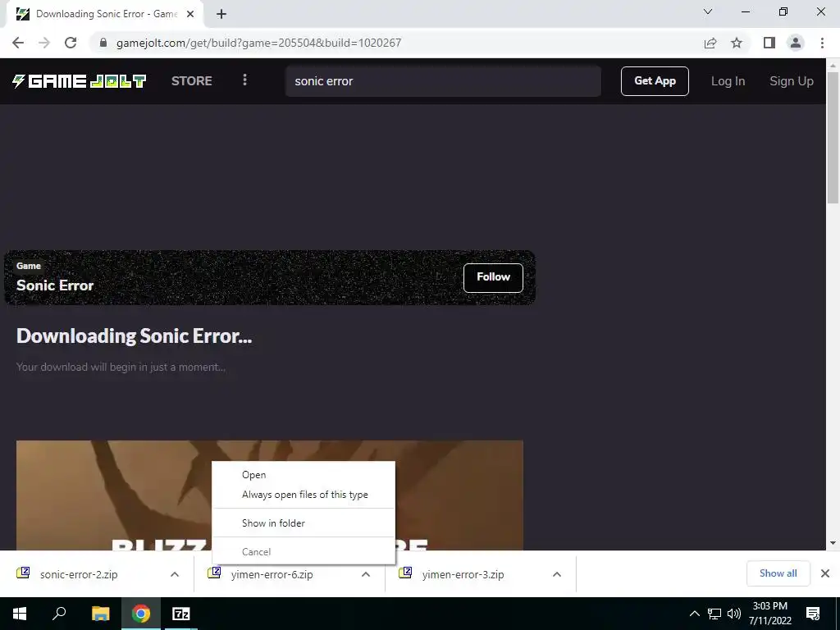Choose Show in folder
Viewport: 840px width, 630px height.
tap(304, 523)
